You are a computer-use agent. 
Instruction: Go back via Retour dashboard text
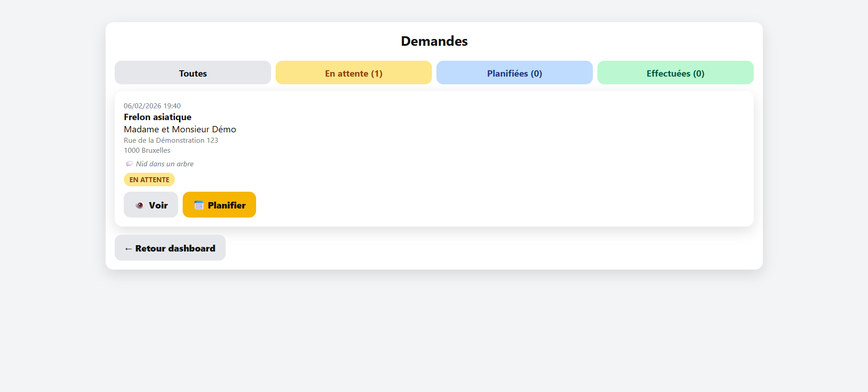(x=175, y=248)
